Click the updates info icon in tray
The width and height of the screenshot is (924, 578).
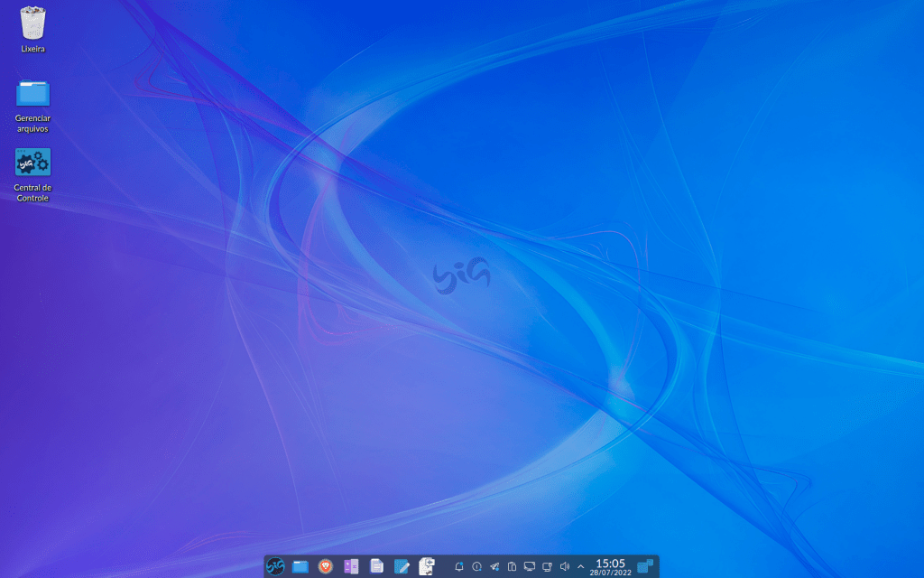click(x=476, y=566)
